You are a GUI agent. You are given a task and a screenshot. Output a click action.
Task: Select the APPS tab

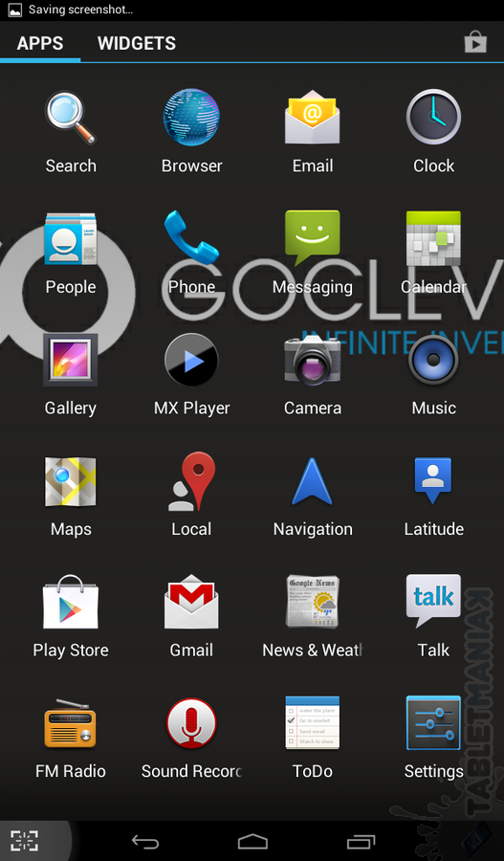[x=40, y=43]
